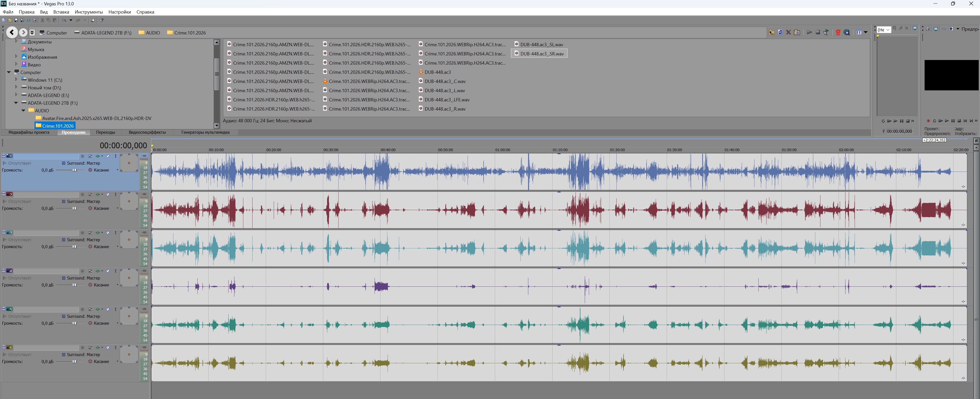
Task: Go up one folder level icon
Action: 772,32
